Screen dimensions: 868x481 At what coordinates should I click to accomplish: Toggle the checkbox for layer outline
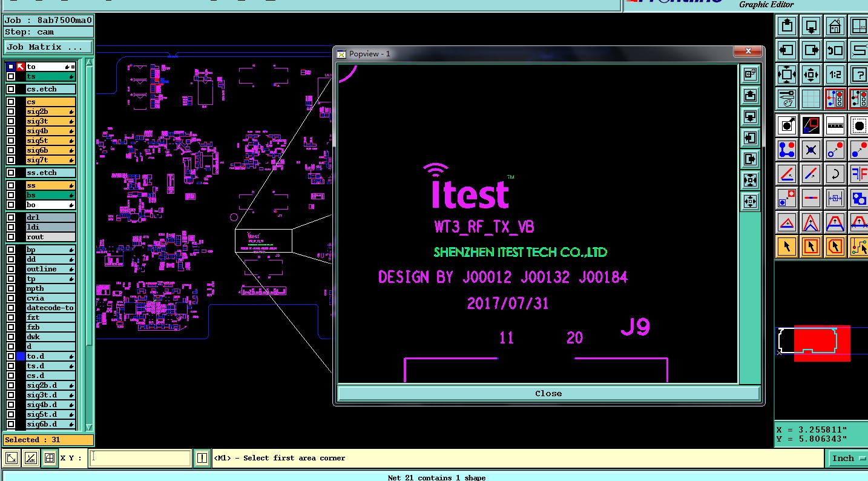click(x=10, y=269)
